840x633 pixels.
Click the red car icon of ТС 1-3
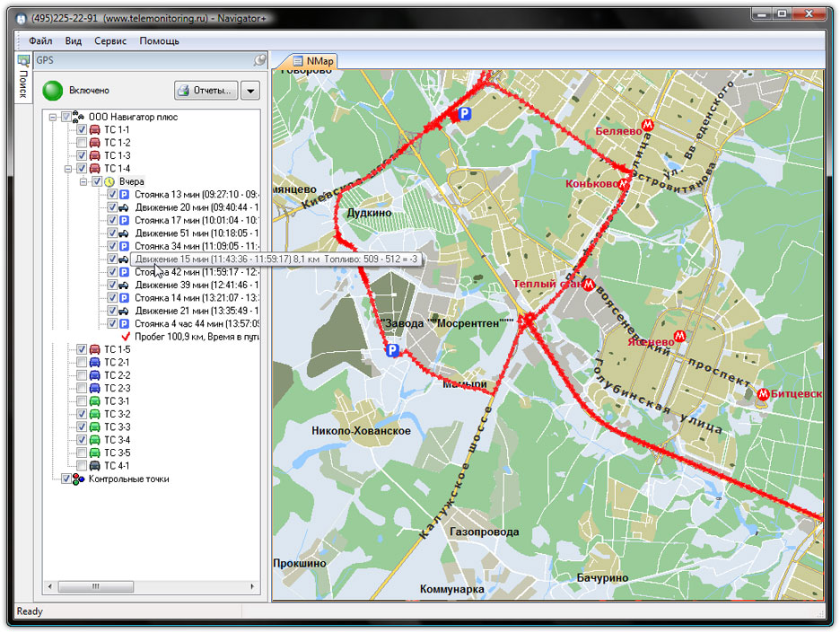tap(95, 155)
